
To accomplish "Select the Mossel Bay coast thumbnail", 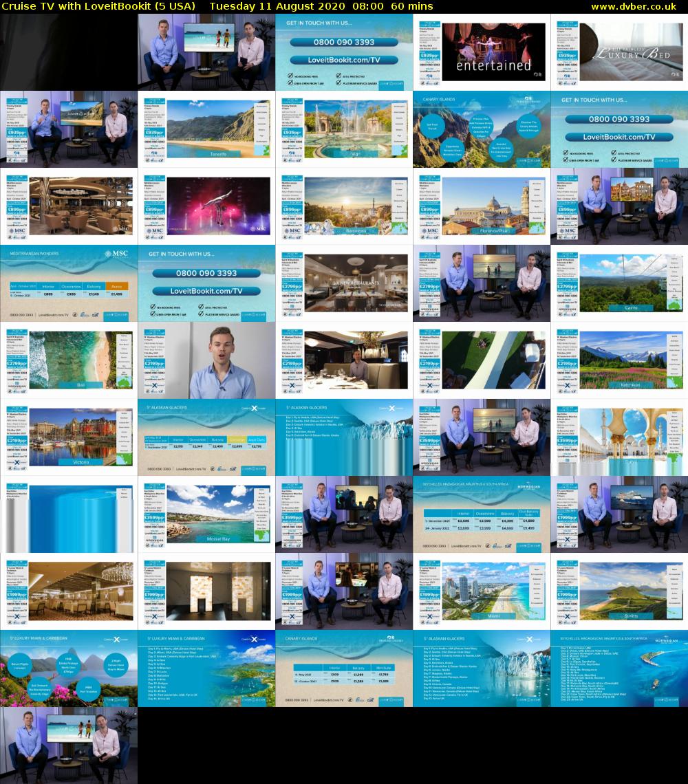I will (x=206, y=514).
